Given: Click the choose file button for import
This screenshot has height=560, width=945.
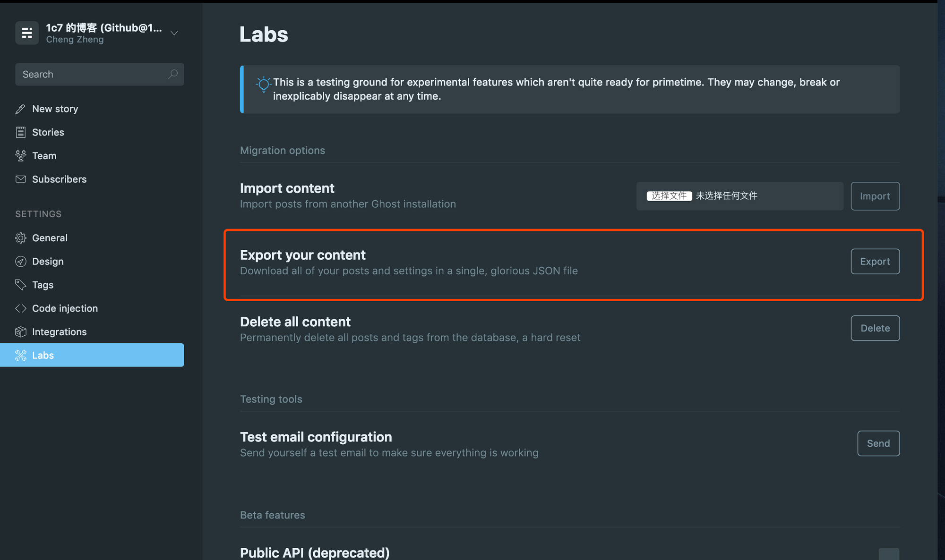Looking at the screenshot, I should pos(669,196).
